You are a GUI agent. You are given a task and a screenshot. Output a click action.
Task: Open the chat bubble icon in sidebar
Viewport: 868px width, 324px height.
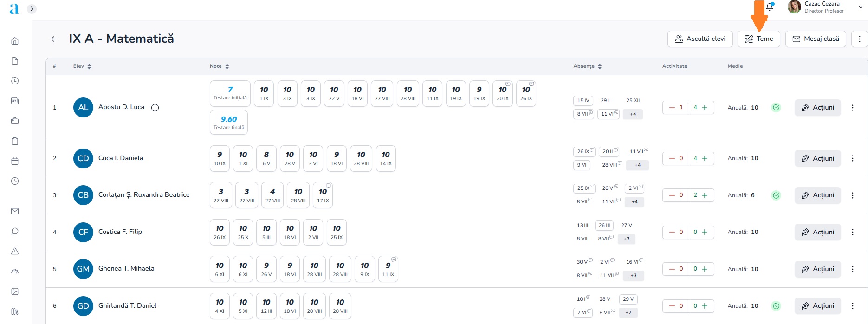[x=15, y=231]
